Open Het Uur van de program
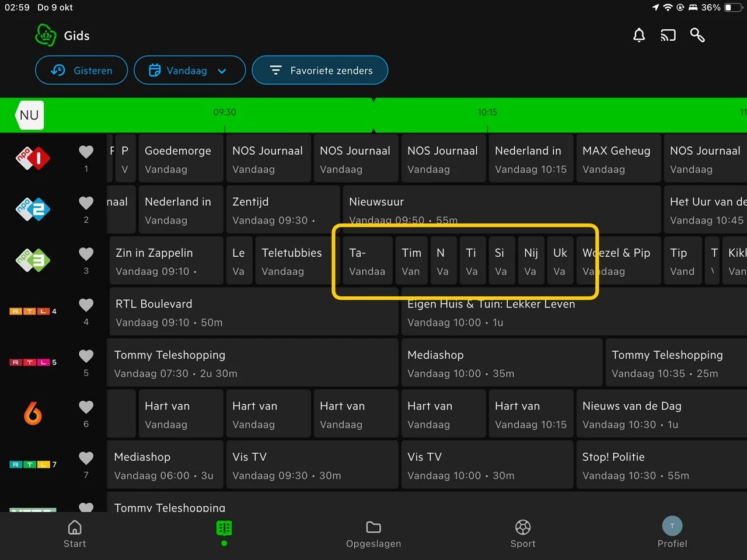This screenshot has width=747, height=560. (x=706, y=209)
